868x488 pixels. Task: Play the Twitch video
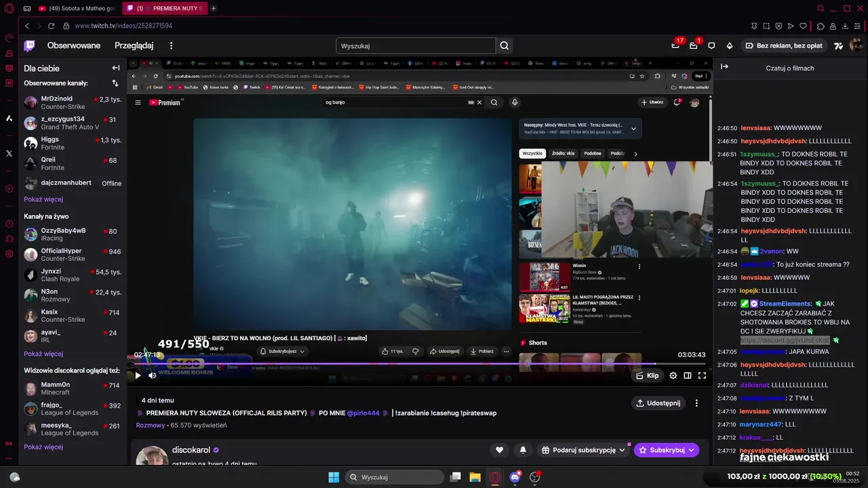(x=138, y=375)
